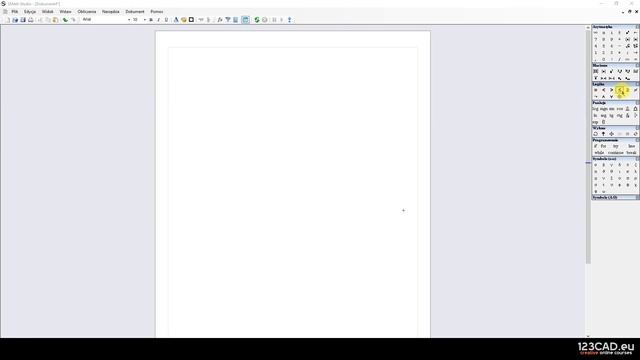The image size is (640, 360).
Task: Apply bold formatting
Action: pyautogui.click(x=151, y=20)
